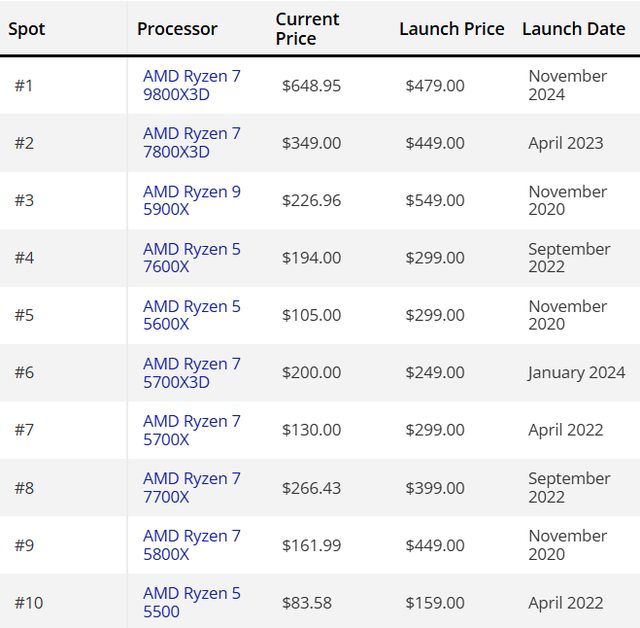The height and width of the screenshot is (628, 640).
Task: Select the #10 spot cell
Action: [x=29, y=603]
